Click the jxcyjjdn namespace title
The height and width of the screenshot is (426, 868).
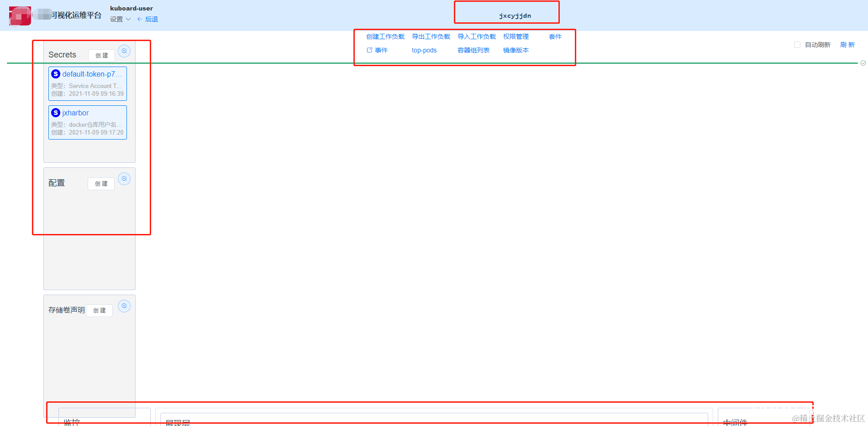pos(515,16)
